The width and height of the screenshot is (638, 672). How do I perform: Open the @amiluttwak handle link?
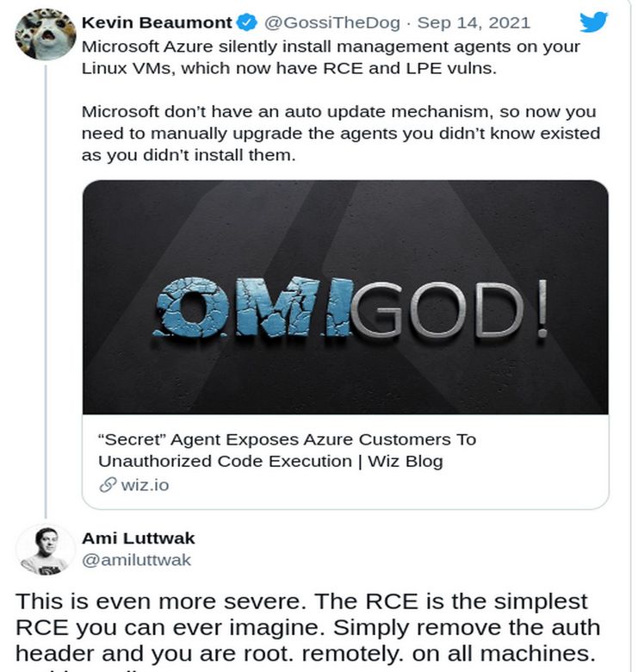click(x=136, y=560)
